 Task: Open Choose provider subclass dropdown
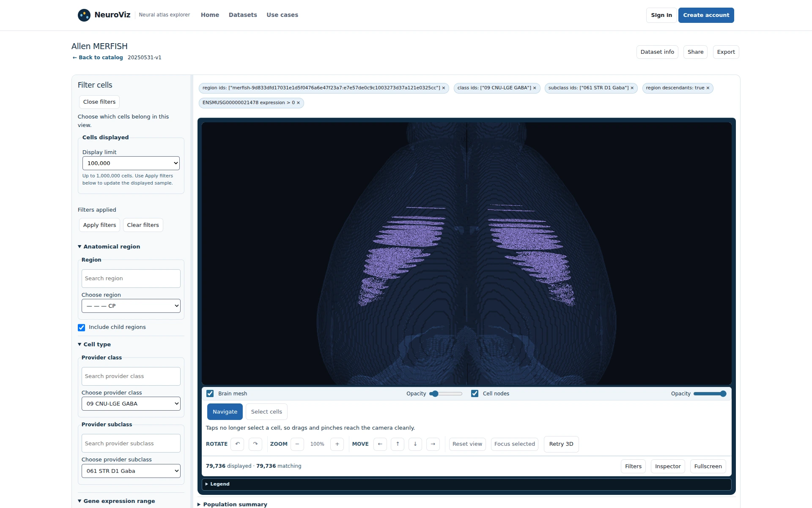(x=131, y=471)
